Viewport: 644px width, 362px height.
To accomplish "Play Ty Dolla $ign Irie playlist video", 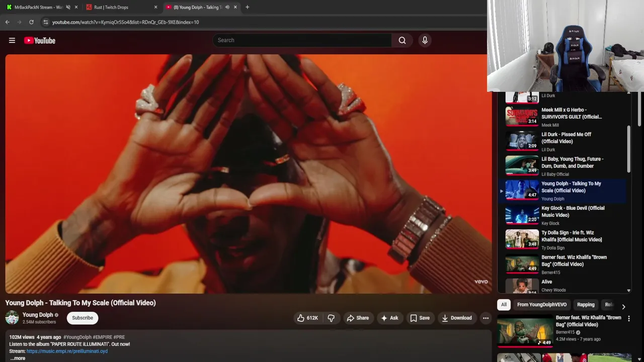I will pos(562,240).
